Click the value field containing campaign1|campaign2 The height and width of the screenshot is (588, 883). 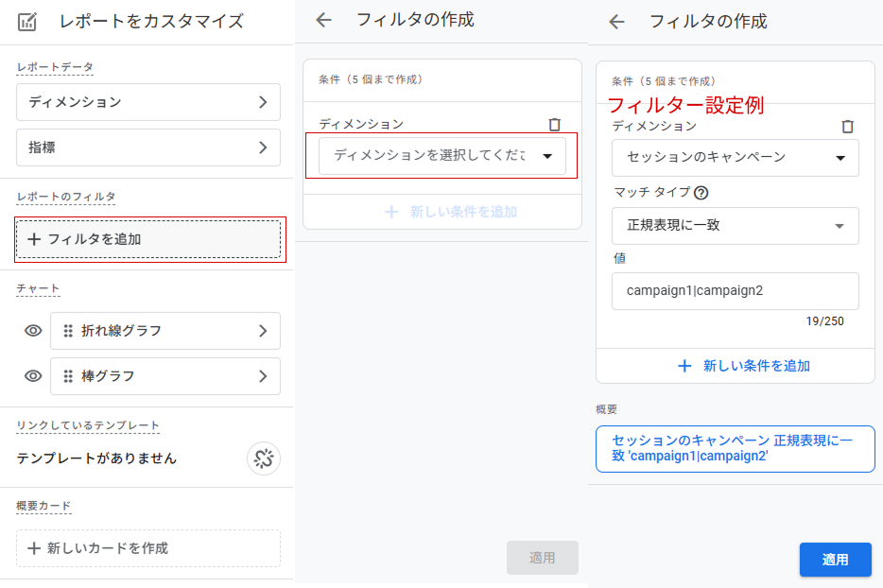pyautogui.click(x=735, y=291)
